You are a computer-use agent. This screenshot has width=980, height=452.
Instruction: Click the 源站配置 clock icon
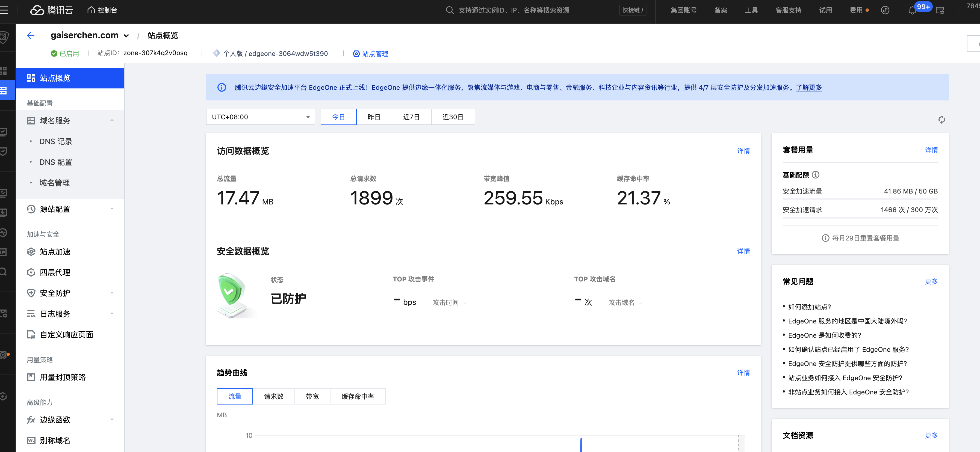click(x=31, y=209)
